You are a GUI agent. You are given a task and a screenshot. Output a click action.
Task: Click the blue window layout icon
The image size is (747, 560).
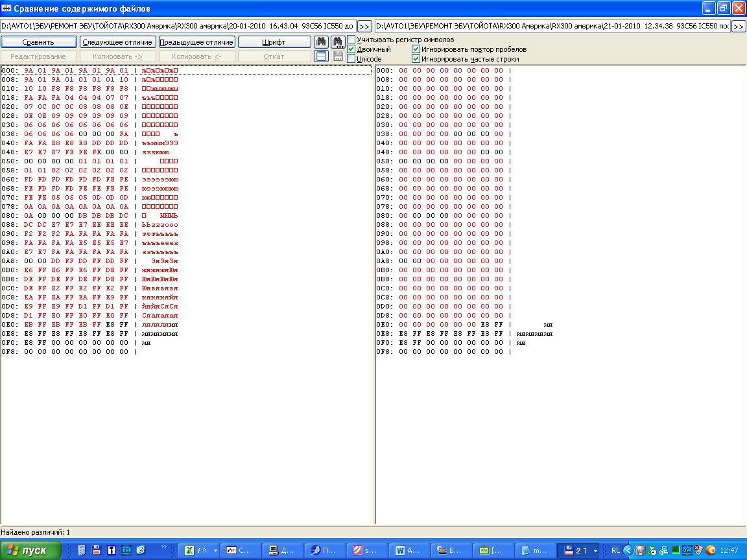tap(320, 56)
